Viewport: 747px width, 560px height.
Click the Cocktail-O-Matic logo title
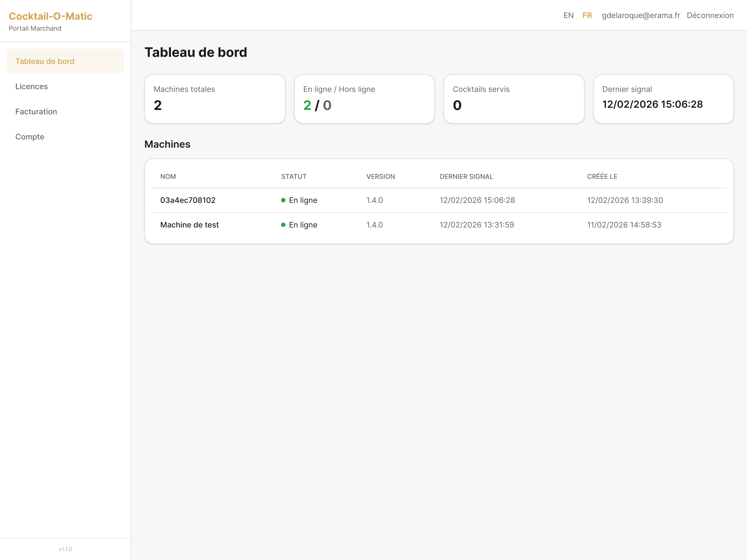51,16
